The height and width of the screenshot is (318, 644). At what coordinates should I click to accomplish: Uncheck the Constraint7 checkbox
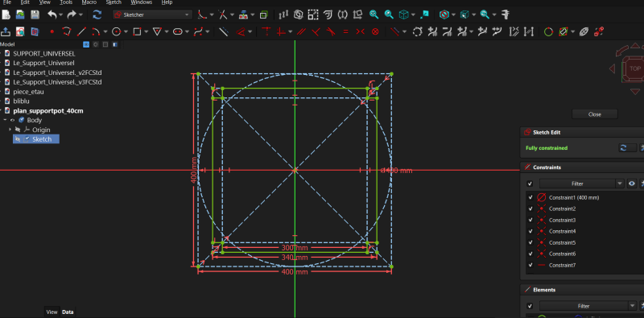pyautogui.click(x=530, y=266)
